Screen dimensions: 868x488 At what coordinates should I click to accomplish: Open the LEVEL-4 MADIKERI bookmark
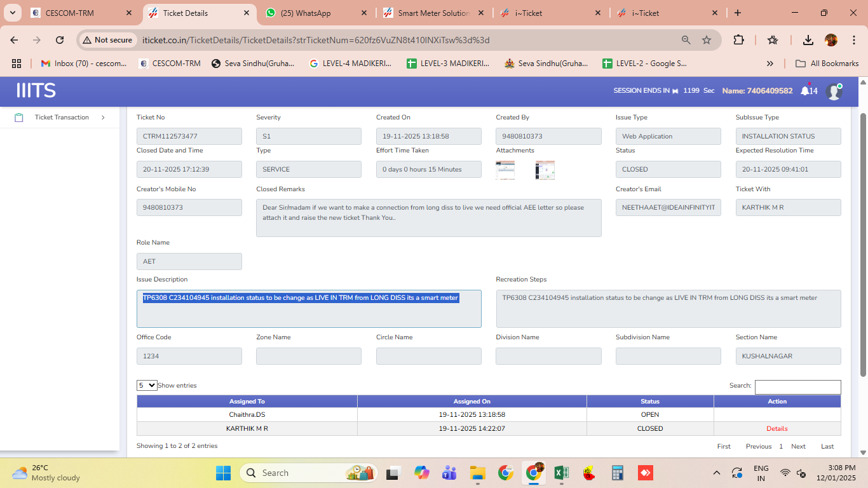pos(350,64)
